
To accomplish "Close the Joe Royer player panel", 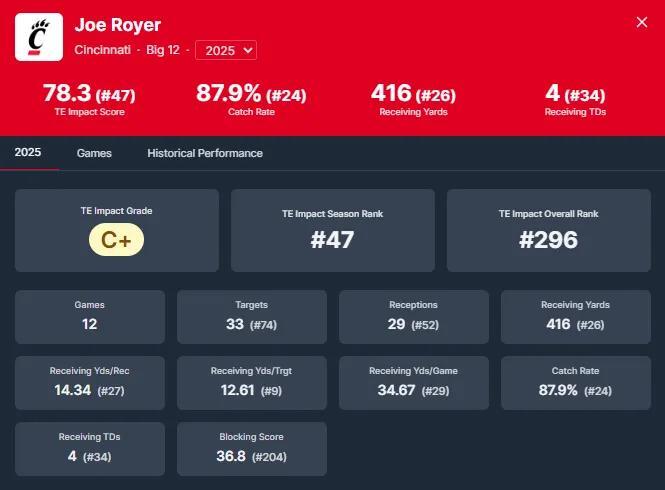I will [x=642, y=22].
